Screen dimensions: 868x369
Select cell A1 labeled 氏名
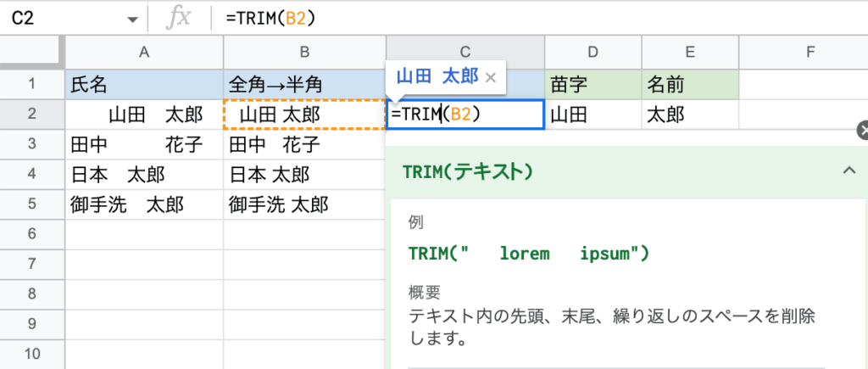pos(144,84)
